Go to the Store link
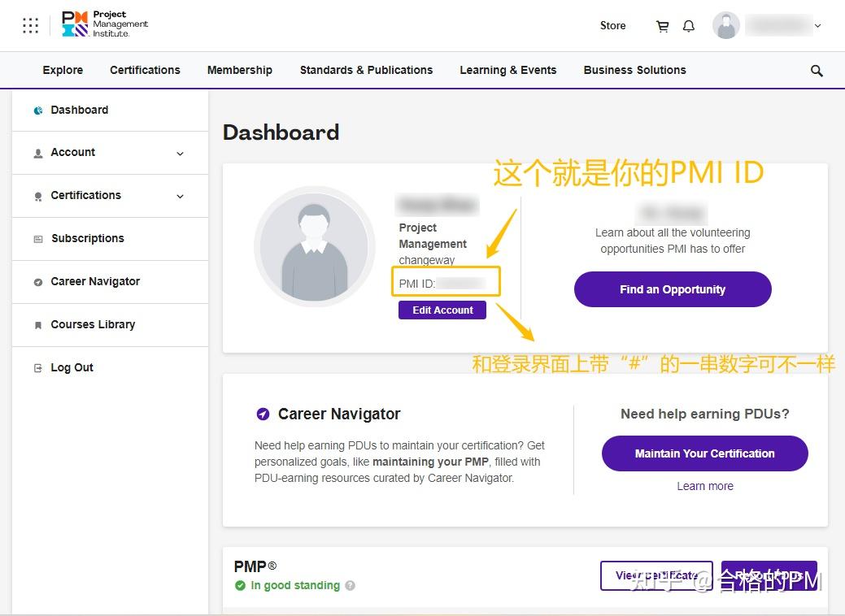This screenshot has height=616, width=845. [x=612, y=25]
